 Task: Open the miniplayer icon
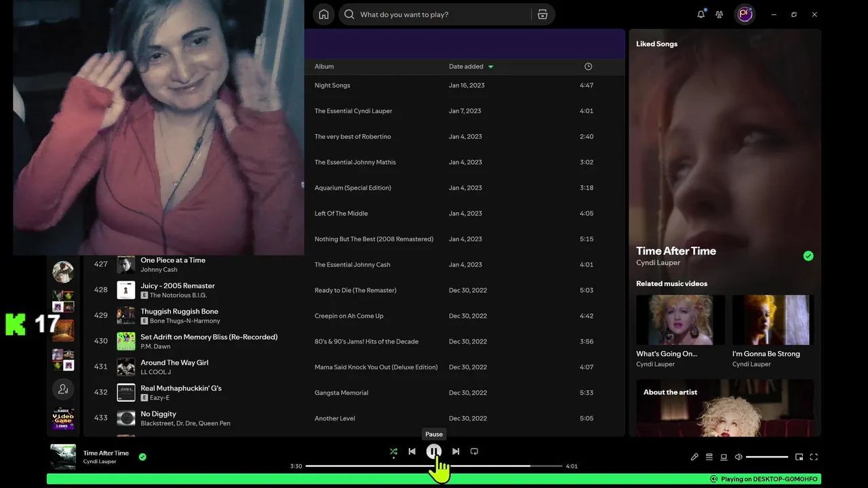tap(799, 457)
